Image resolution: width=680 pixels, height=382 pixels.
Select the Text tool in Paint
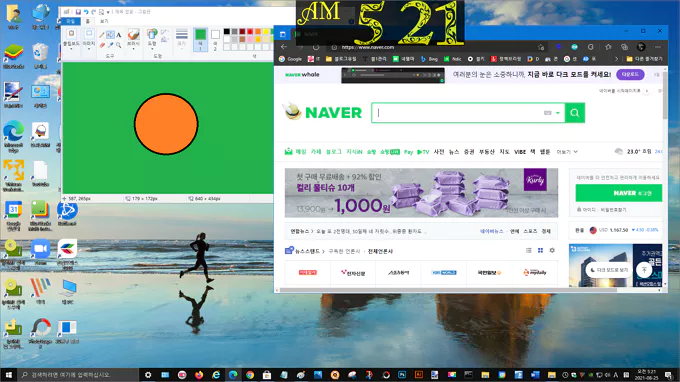[x=118, y=35]
